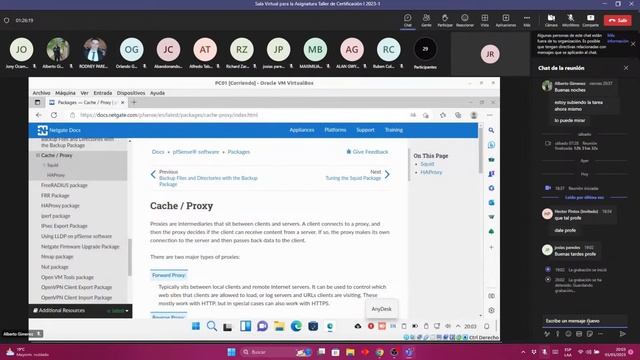Jump to Squid in On This Page
Viewport: 640px width, 360px height.
(427, 164)
